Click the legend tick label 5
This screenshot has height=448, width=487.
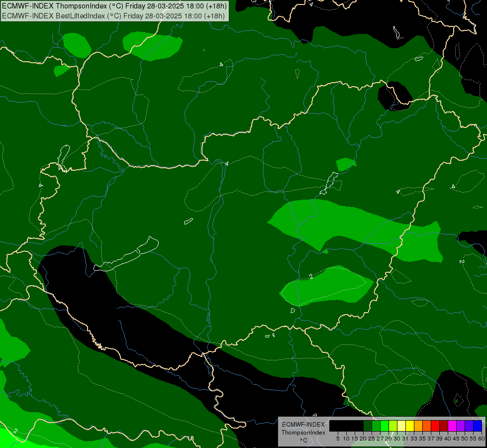click(338, 439)
